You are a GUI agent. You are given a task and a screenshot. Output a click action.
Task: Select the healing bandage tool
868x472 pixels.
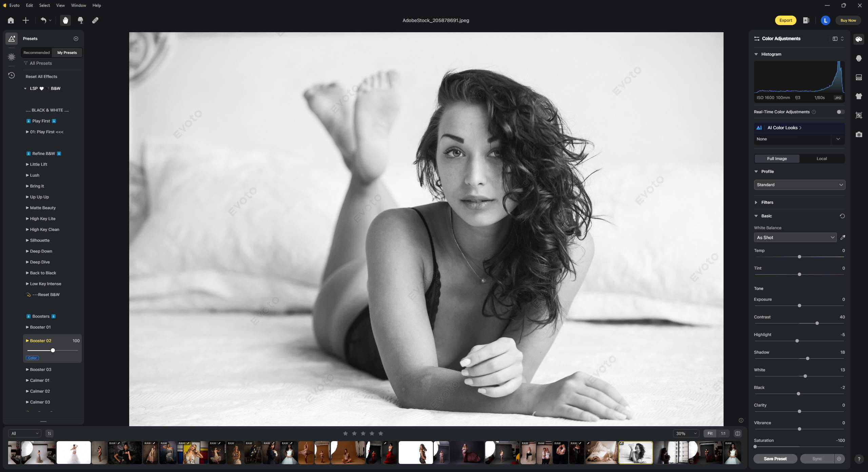point(95,20)
